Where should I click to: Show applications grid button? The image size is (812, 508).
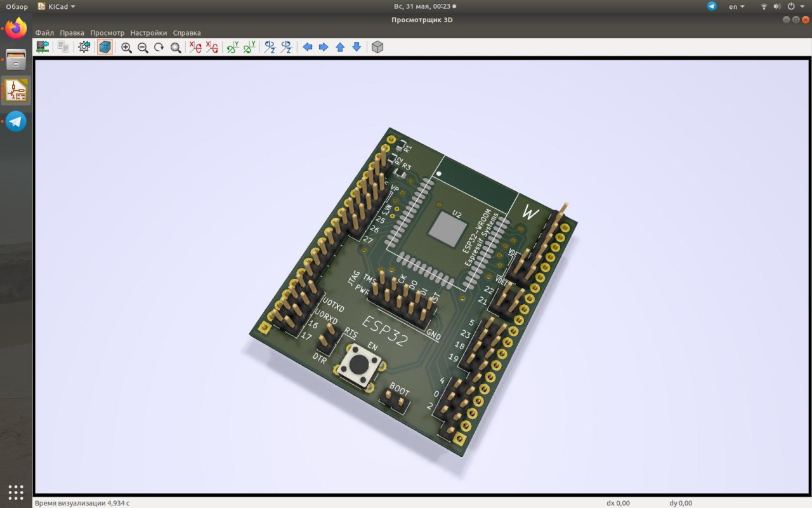click(16, 491)
